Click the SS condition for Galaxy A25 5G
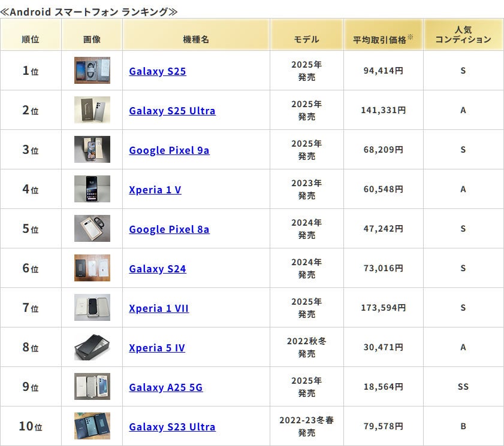 coord(463,387)
